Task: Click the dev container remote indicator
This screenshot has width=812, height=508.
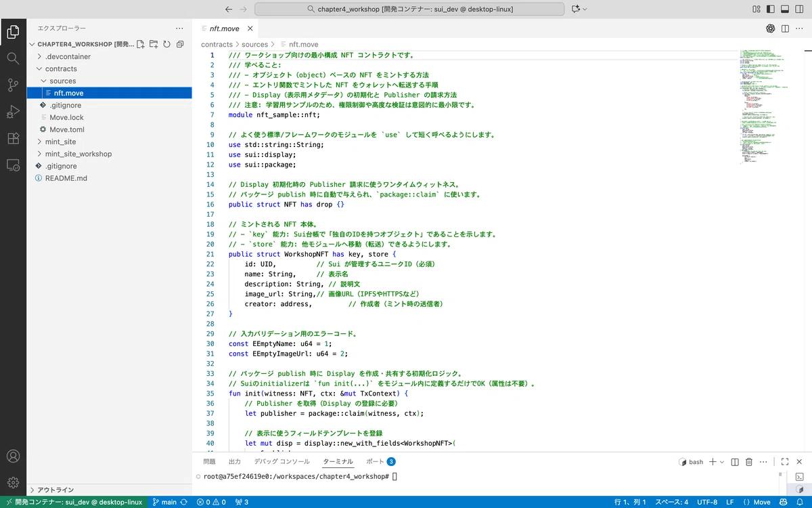Action: pyautogui.click(x=73, y=502)
